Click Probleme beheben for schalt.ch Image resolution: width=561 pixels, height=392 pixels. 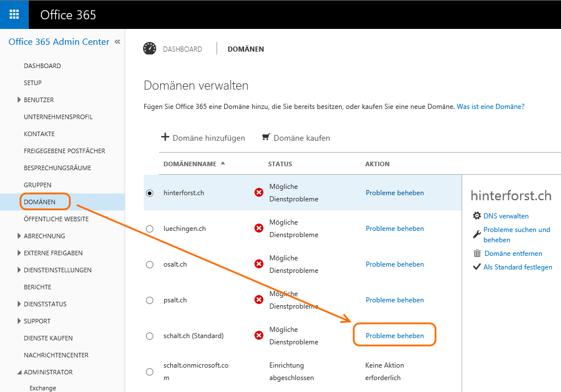click(395, 336)
